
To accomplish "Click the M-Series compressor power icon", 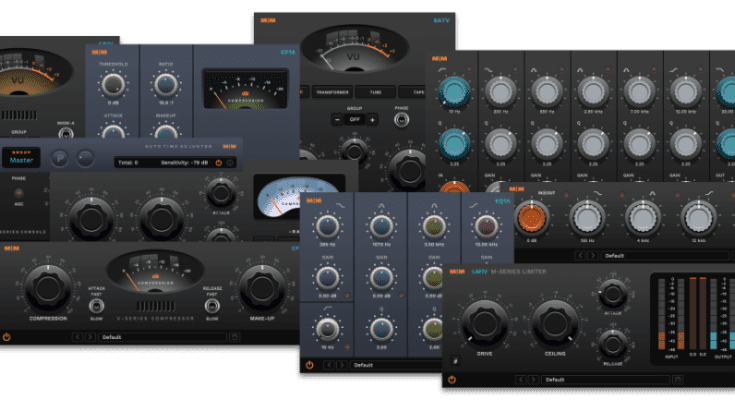I will click(x=7, y=337).
